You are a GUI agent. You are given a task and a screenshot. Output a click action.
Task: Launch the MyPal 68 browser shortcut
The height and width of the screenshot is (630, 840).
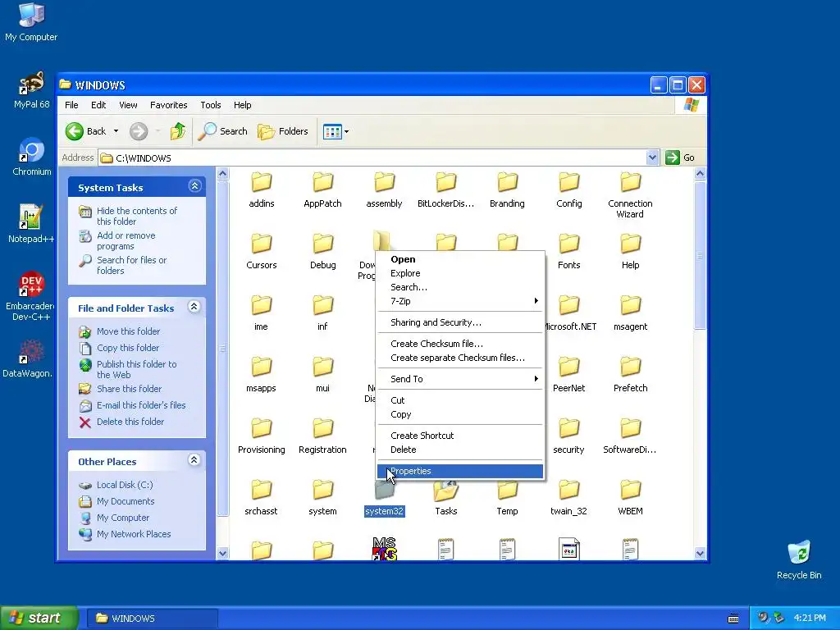[x=31, y=90]
